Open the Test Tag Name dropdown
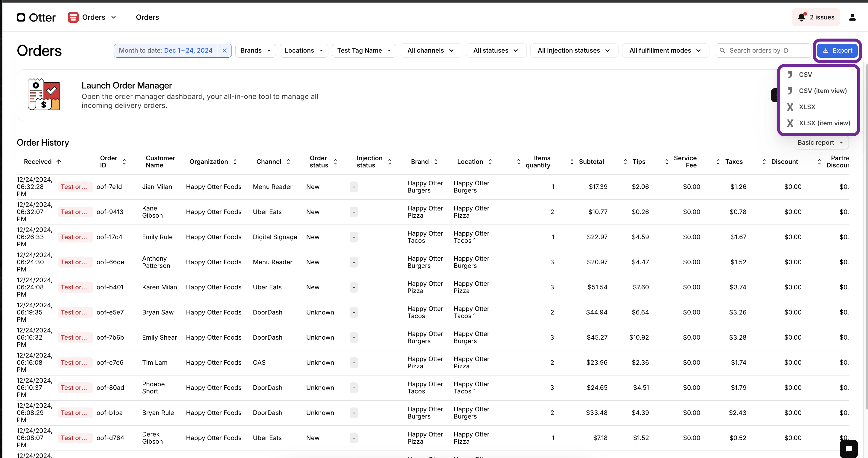The image size is (868, 458). pyautogui.click(x=364, y=51)
